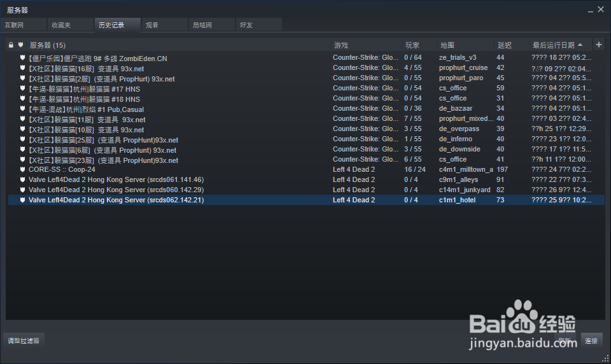
Task: Click the prophunt_paro map cell
Action: coord(461,78)
